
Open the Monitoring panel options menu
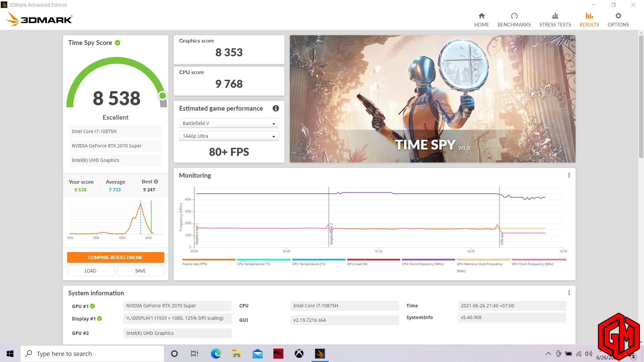click(x=569, y=175)
